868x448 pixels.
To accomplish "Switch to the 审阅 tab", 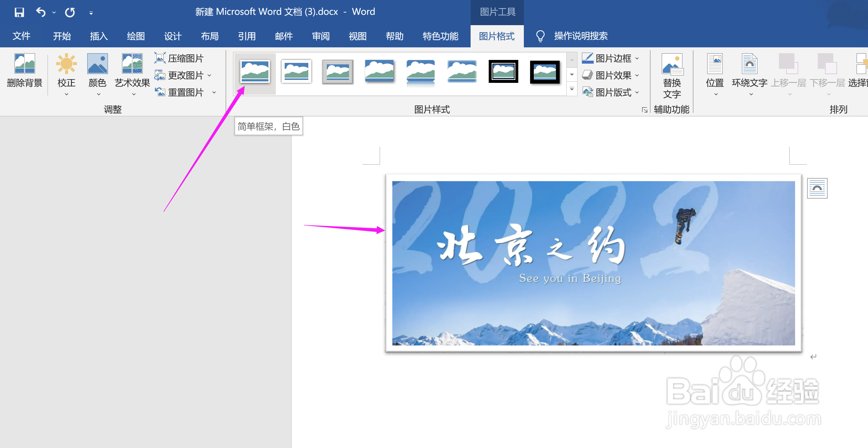I will click(x=321, y=36).
